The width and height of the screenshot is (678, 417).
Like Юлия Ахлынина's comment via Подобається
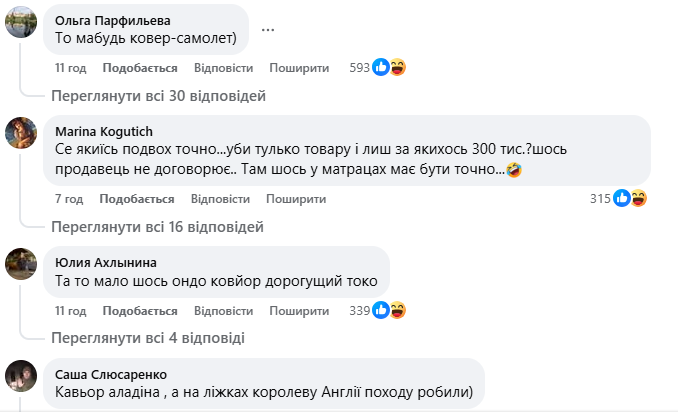point(139,310)
